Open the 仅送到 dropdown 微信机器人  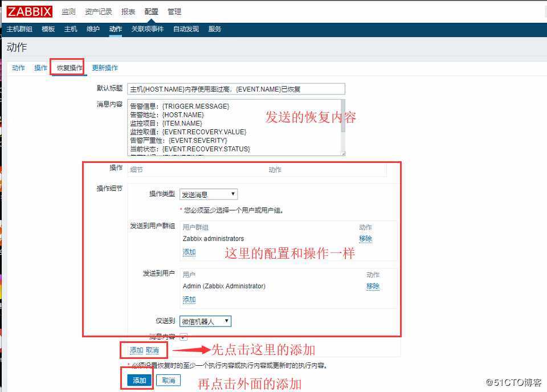[x=206, y=321]
